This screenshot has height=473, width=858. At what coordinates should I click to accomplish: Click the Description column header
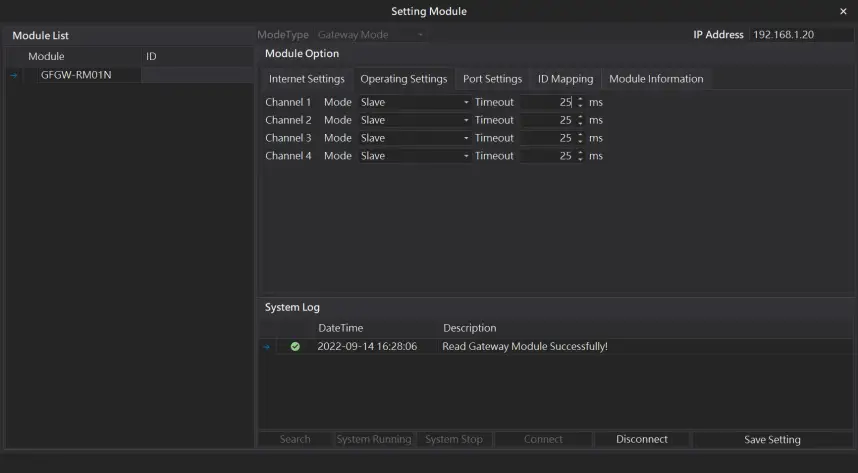click(x=469, y=328)
